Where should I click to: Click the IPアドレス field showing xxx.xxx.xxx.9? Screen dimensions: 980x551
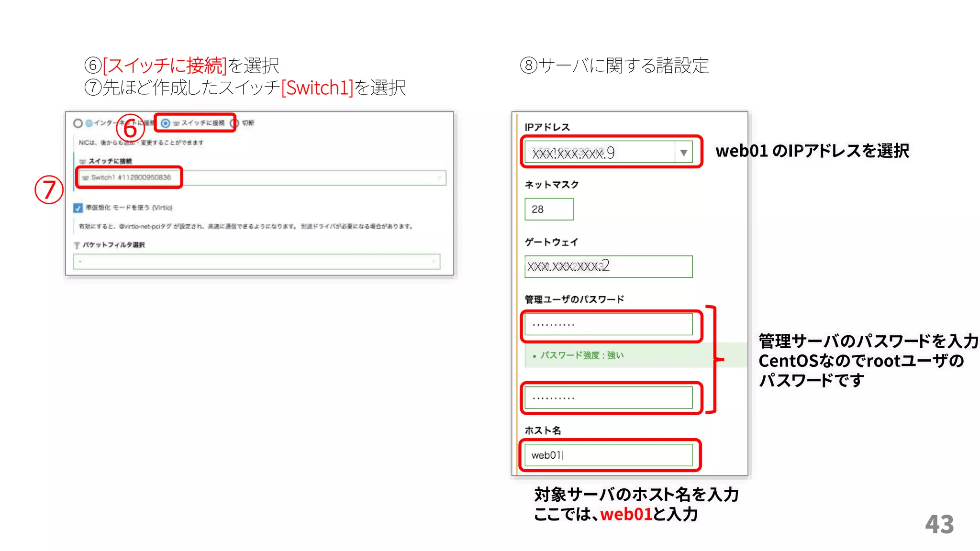[x=608, y=153]
